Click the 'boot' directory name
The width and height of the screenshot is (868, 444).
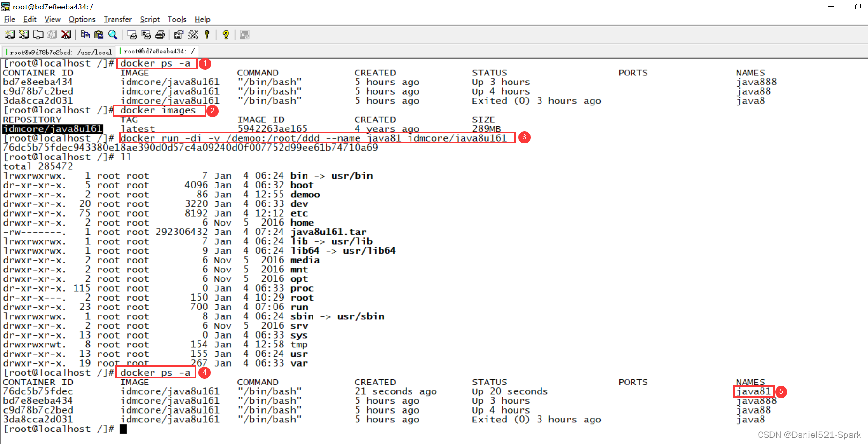302,185
